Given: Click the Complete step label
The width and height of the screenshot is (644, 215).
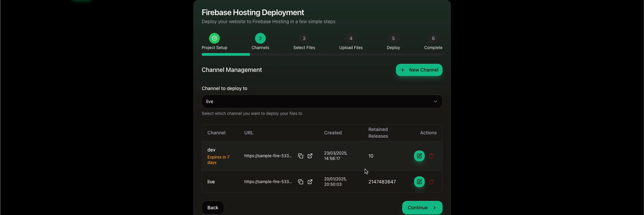Looking at the screenshot, I should coord(433,48).
